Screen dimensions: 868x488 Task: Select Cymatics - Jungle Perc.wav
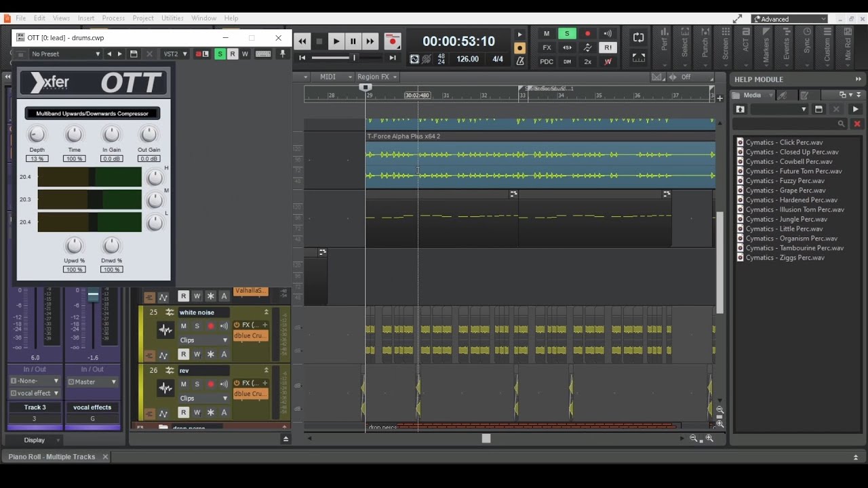pos(786,219)
